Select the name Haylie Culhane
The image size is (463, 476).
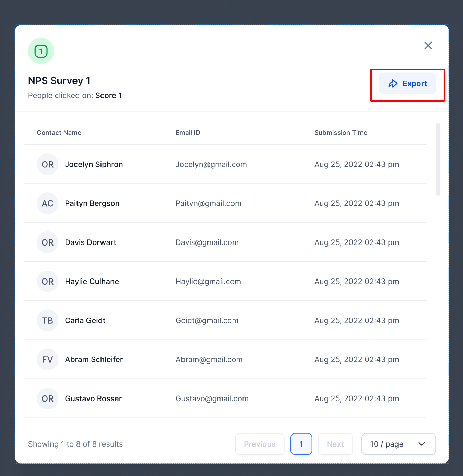pyautogui.click(x=92, y=282)
